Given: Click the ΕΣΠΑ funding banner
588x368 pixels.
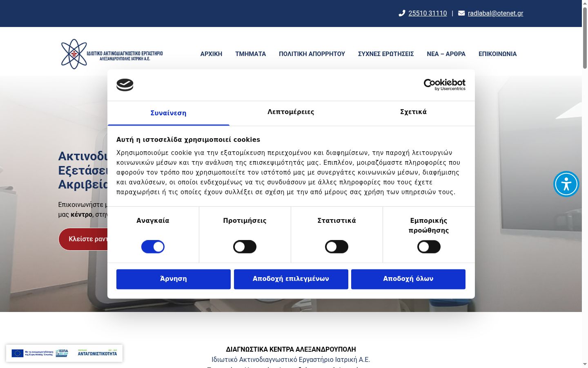Looking at the screenshot, I should pyautogui.click(x=64, y=353).
